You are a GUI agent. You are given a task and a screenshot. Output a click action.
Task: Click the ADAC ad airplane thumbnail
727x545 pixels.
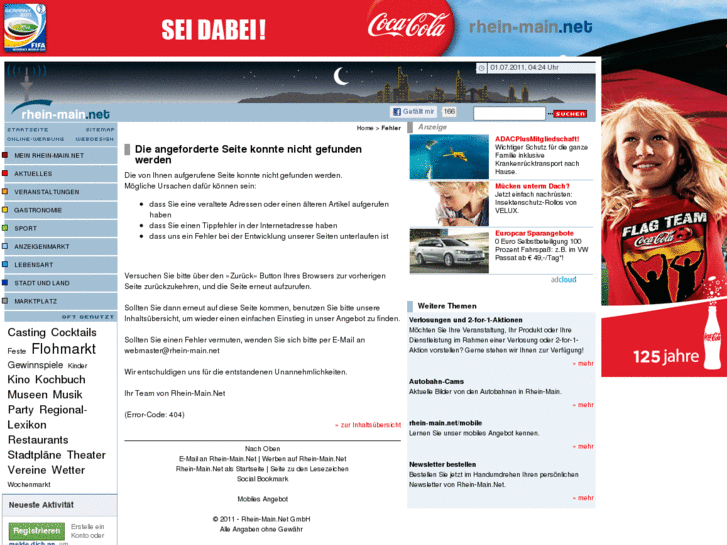coord(449,157)
